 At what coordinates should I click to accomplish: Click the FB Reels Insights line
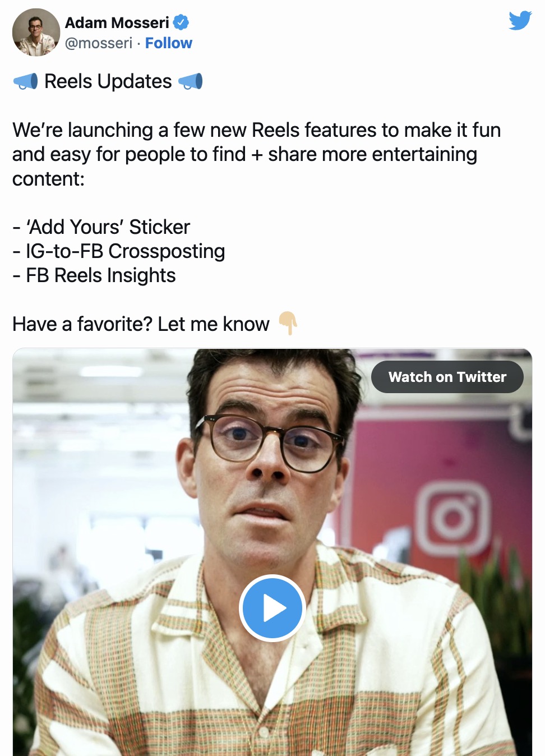coord(101,275)
